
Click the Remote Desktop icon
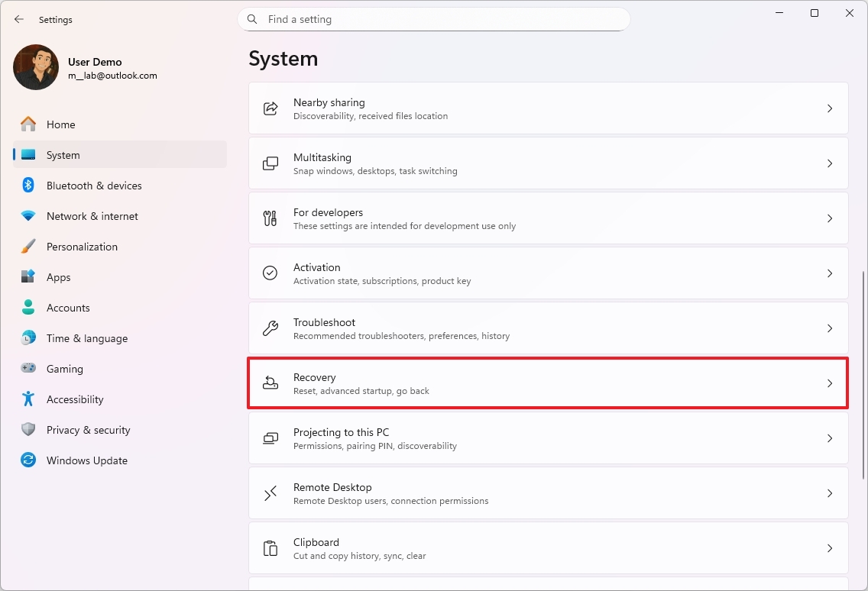coord(270,493)
